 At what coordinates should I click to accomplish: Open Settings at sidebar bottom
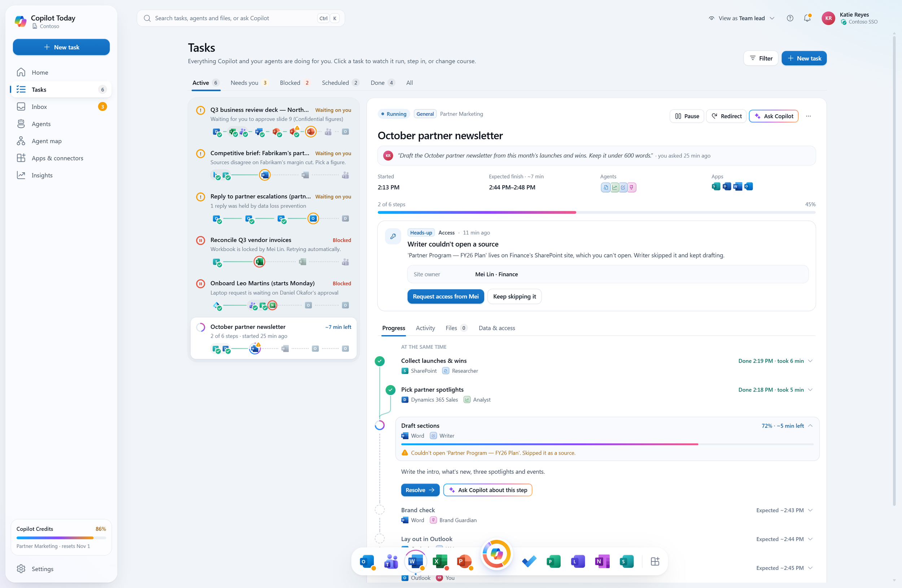click(61, 569)
